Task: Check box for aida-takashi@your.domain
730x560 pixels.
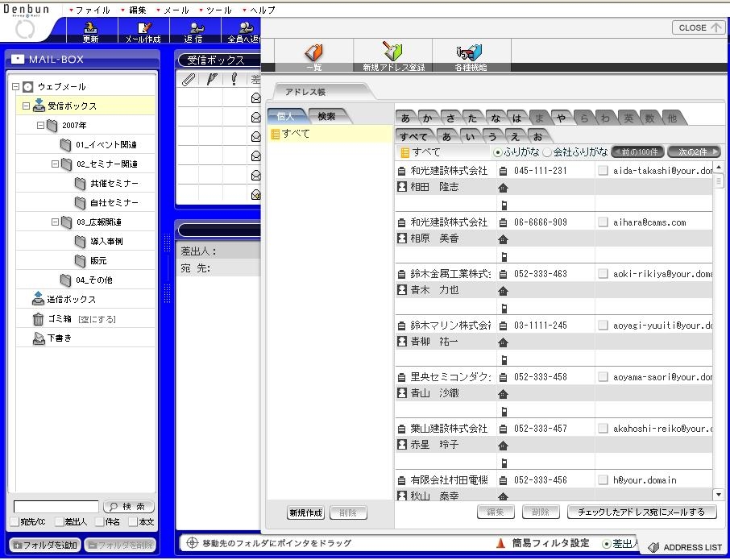Action: click(x=603, y=170)
